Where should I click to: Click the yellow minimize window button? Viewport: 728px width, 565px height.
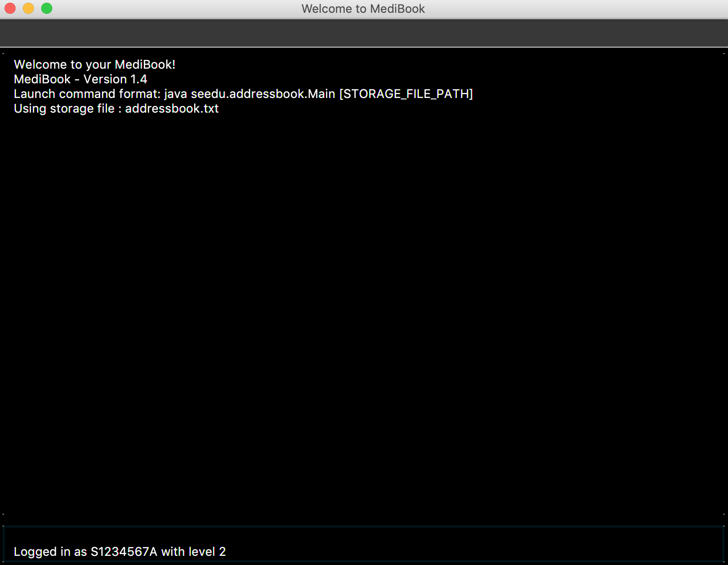[x=28, y=8]
